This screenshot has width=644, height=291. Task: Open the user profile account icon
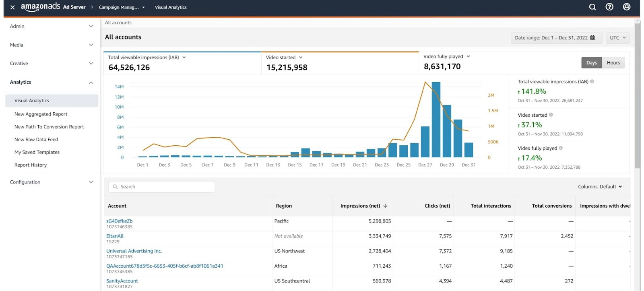point(627,7)
